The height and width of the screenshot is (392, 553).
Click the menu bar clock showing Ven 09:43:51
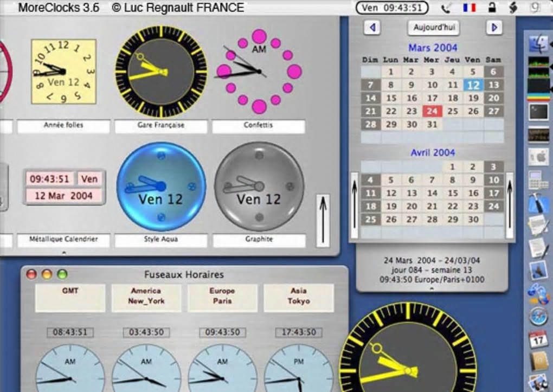(x=392, y=8)
